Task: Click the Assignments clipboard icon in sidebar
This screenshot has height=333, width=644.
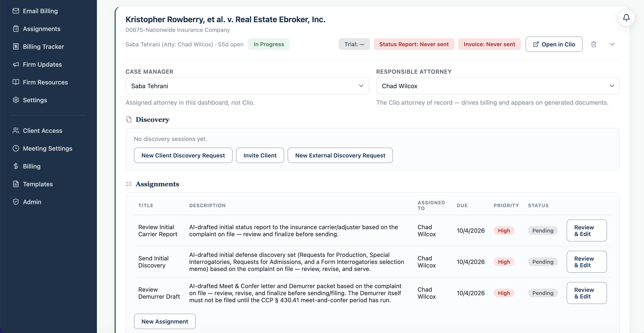Action: (16, 29)
